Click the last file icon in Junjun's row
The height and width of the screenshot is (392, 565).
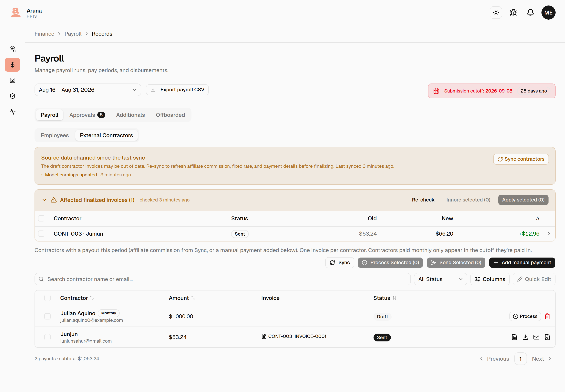tap(547, 337)
